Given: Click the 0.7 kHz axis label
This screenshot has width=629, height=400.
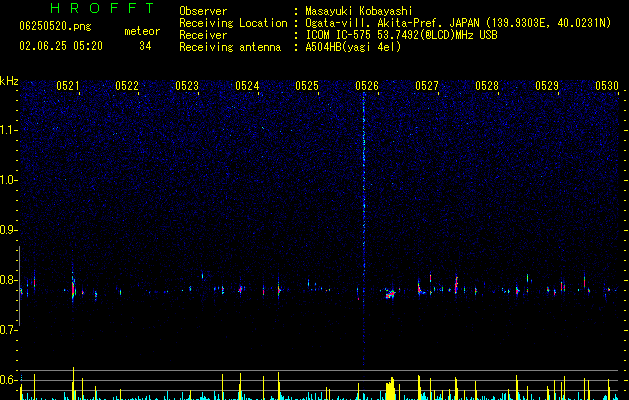Looking at the screenshot, I should [x=9, y=330].
